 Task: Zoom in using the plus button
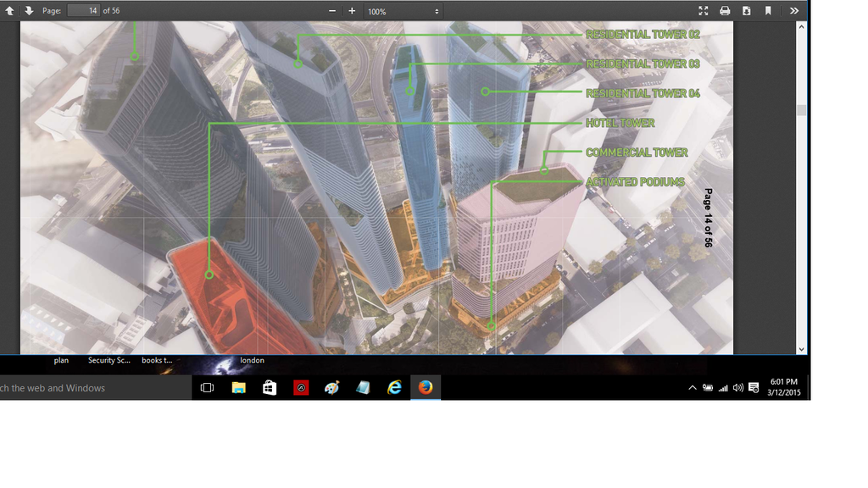(x=352, y=11)
